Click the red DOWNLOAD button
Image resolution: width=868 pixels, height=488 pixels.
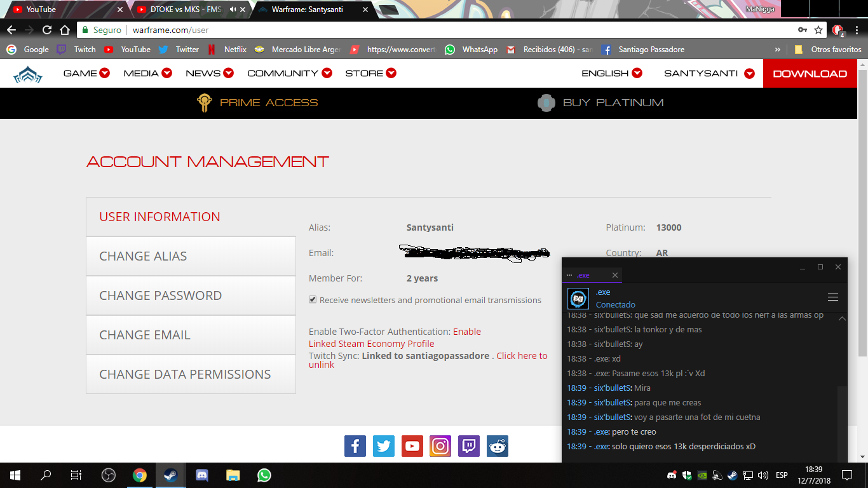coord(810,74)
